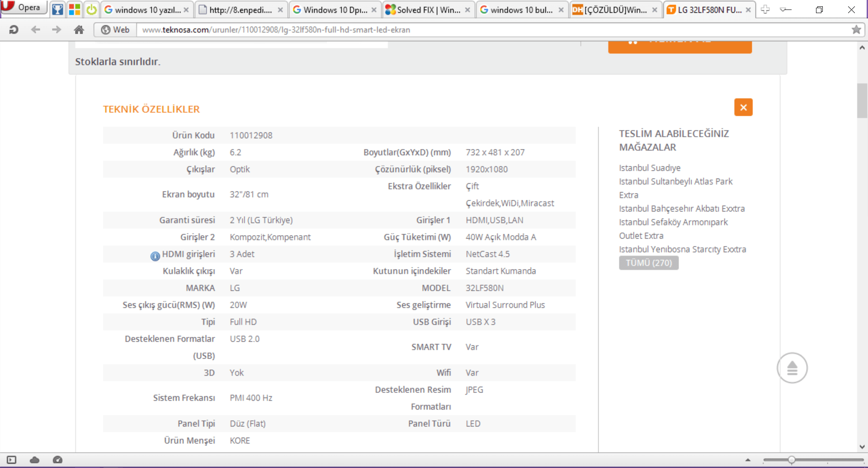This screenshot has height=468, width=868.
Task: Switch to the 'windows 10 bul...' tab
Action: [522, 9]
